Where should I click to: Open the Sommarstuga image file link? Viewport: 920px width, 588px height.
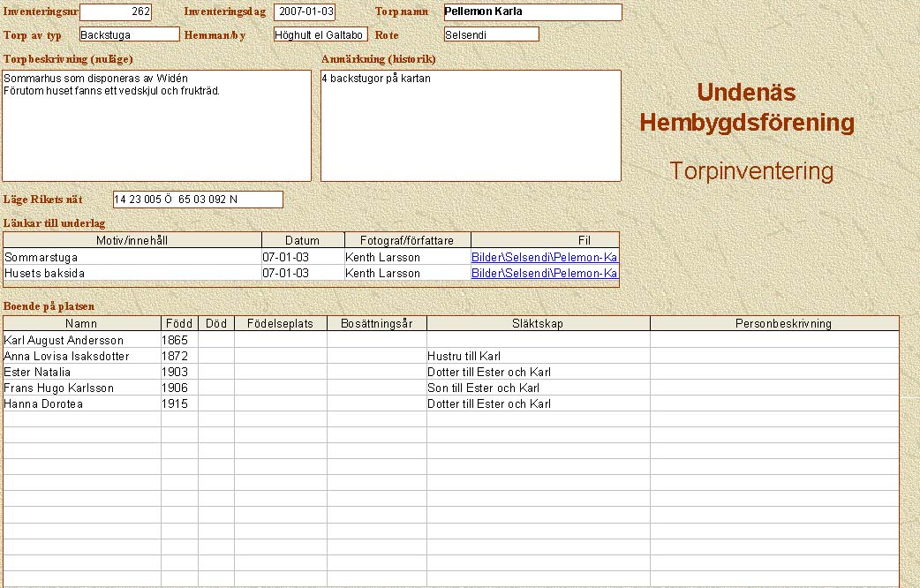(544, 257)
